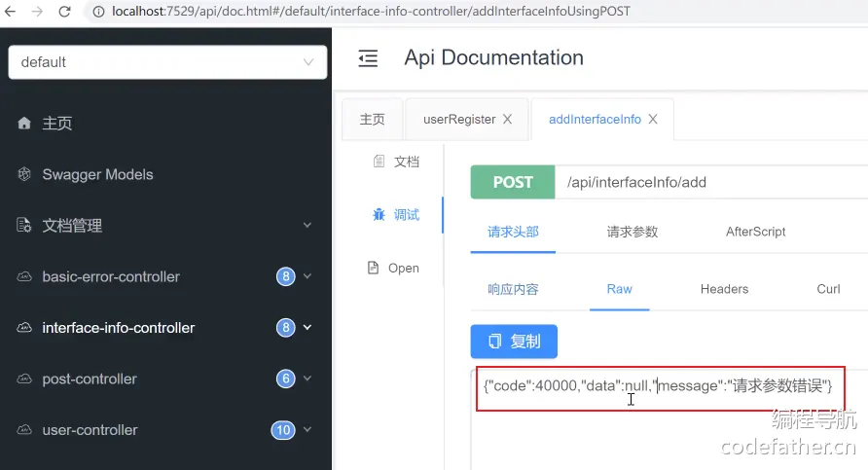Click the 文档 document icon
Viewport: 868px width, 470px height.
click(x=380, y=162)
